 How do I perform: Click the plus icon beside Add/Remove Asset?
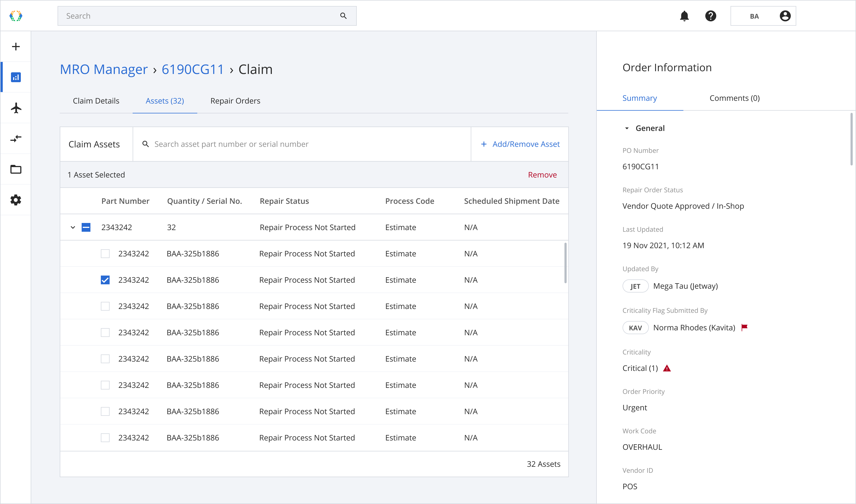(484, 144)
